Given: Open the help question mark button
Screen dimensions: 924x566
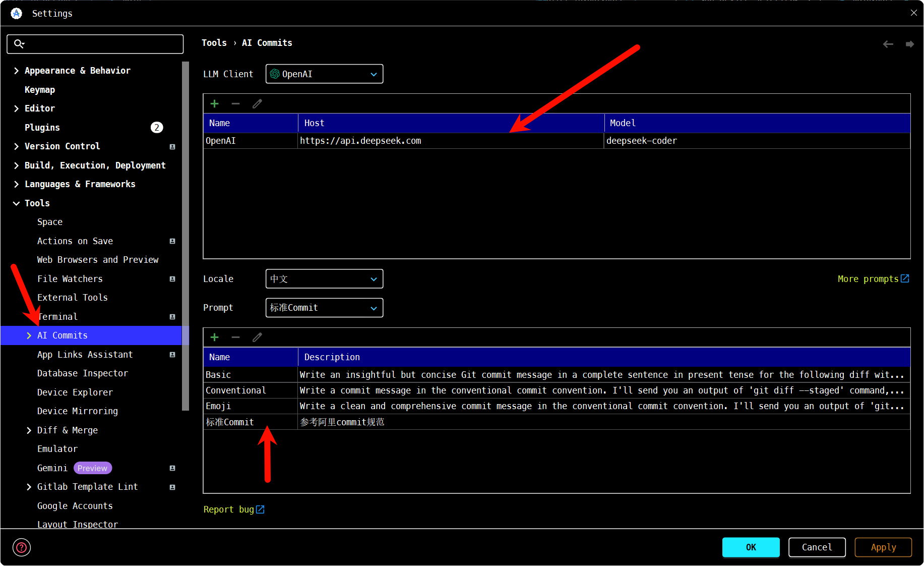Looking at the screenshot, I should click(22, 547).
